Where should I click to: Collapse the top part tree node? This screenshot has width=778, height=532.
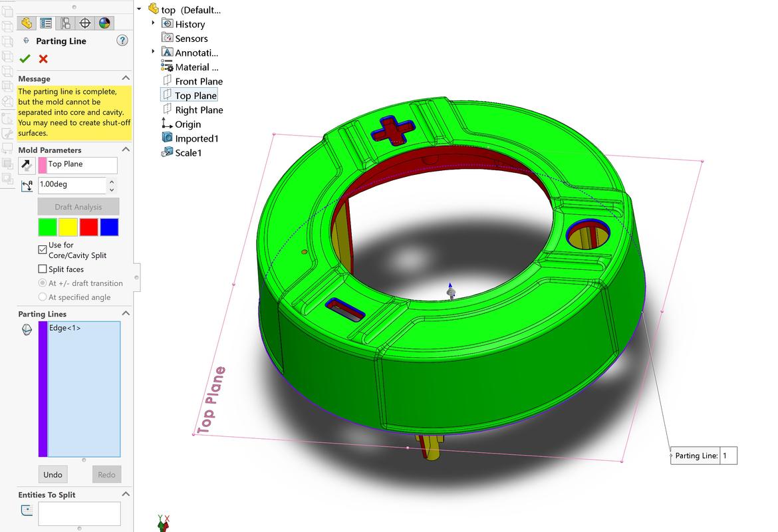(140, 9)
